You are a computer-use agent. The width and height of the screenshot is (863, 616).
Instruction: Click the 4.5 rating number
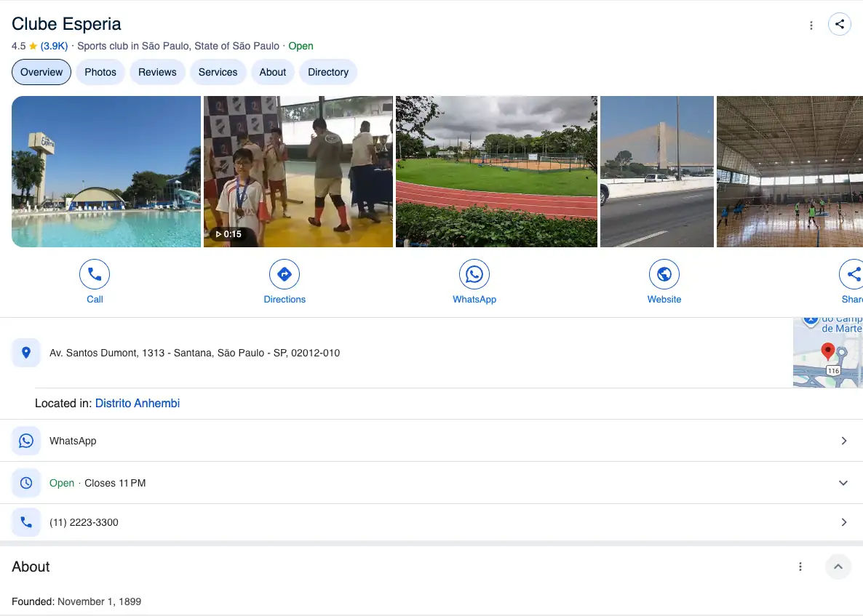point(19,47)
